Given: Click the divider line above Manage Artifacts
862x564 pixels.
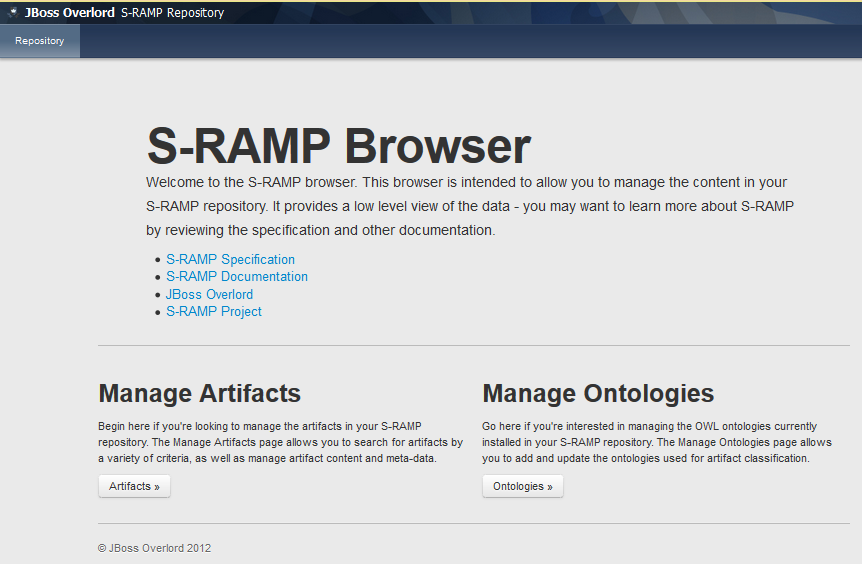Looking at the screenshot, I should coord(473,346).
